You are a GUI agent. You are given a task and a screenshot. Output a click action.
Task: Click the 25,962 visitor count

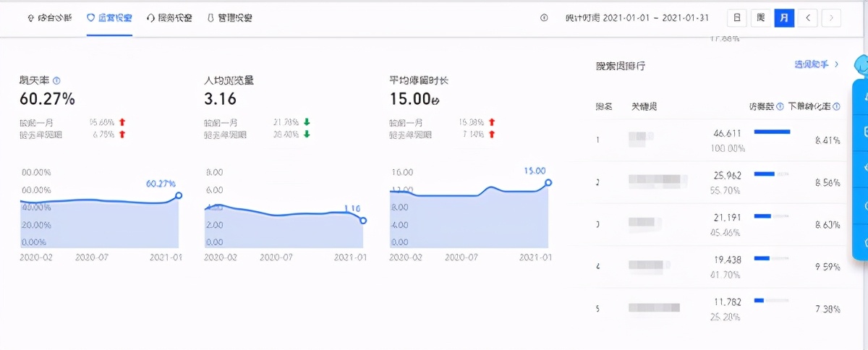(x=729, y=175)
